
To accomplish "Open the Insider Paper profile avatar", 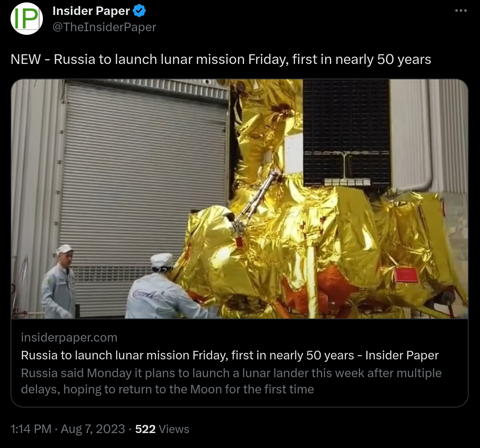I will [27, 19].
